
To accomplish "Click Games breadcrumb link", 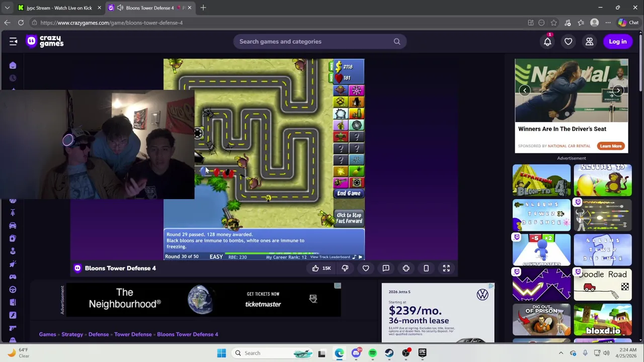I will click(x=47, y=334).
